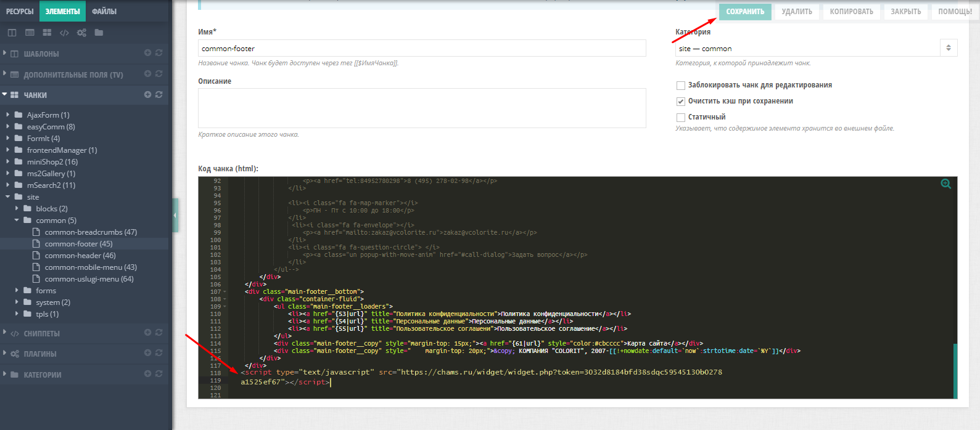Switch to the Ресурсы tab
Screen dimensions: 980x430
(x=20, y=11)
